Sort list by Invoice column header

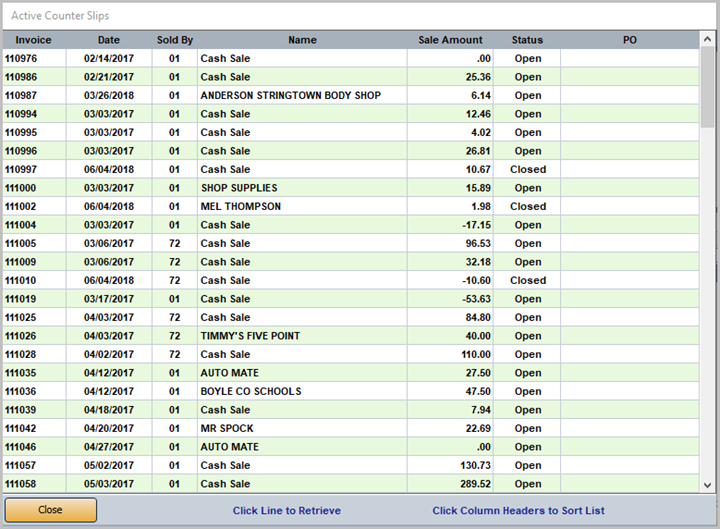pyautogui.click(x=33, y=40)
